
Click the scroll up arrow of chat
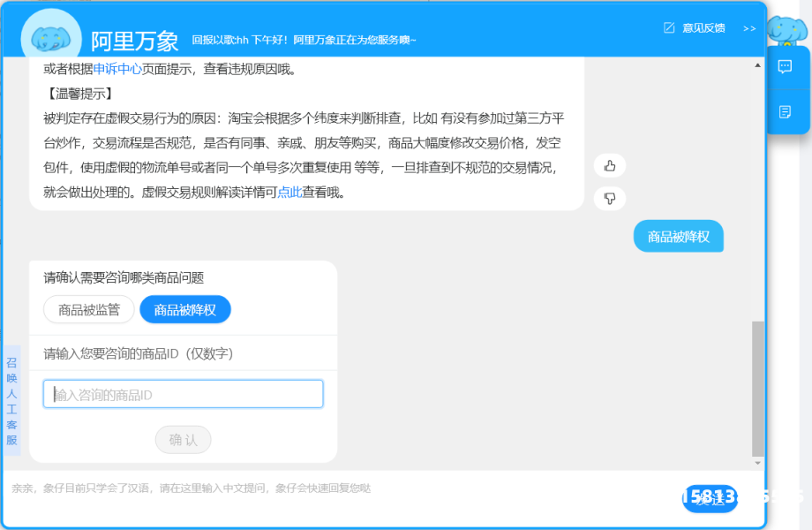[757, 64]
